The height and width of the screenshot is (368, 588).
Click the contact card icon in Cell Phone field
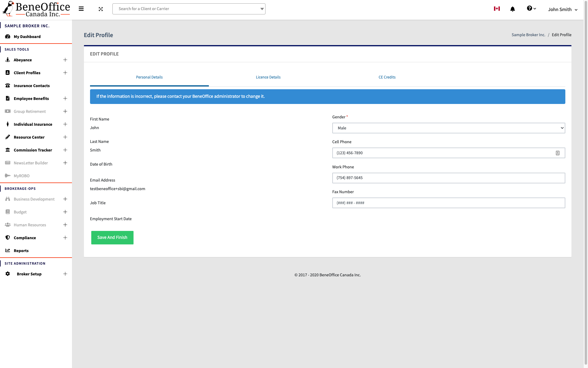(x=557, y=153)
